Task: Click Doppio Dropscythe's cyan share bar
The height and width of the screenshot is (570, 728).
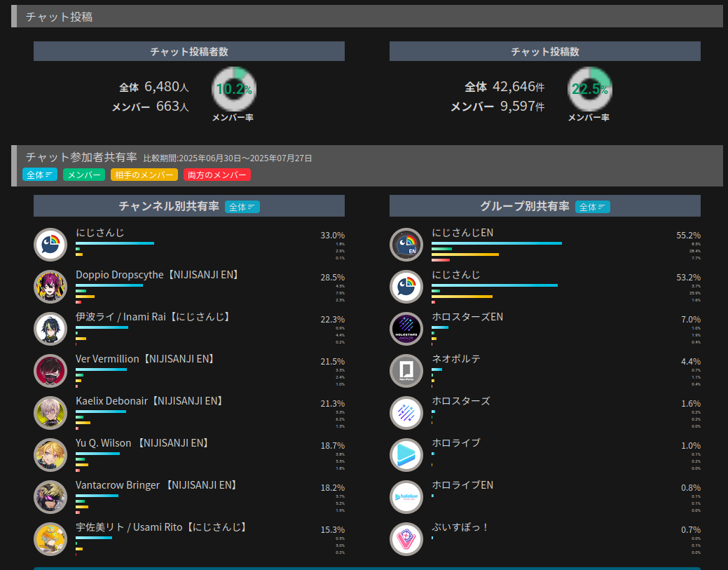Action: pos(109,285)
